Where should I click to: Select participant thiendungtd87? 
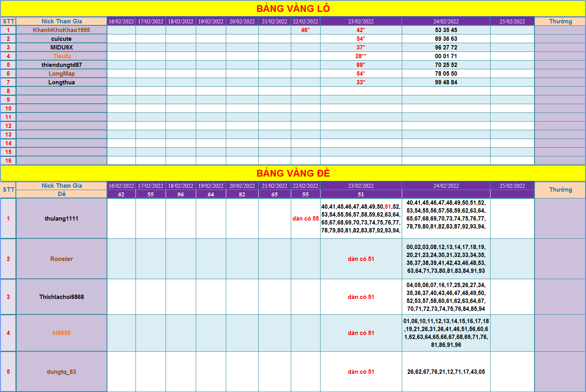(x=61, y=65)
